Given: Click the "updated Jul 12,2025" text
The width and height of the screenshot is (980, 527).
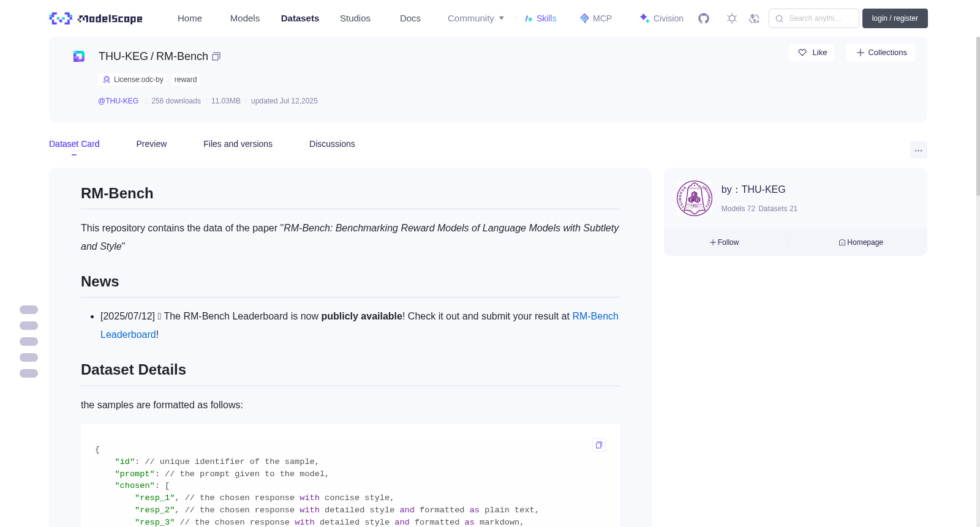Looking at the screenshot, I should (284, 101).
